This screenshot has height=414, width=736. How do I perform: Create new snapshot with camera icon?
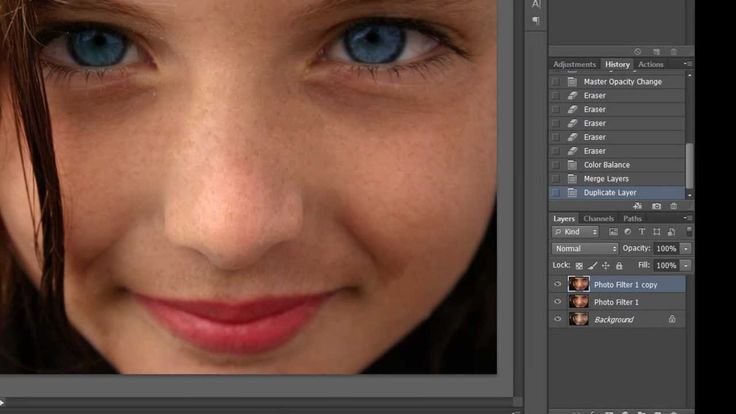coord(656,206)
